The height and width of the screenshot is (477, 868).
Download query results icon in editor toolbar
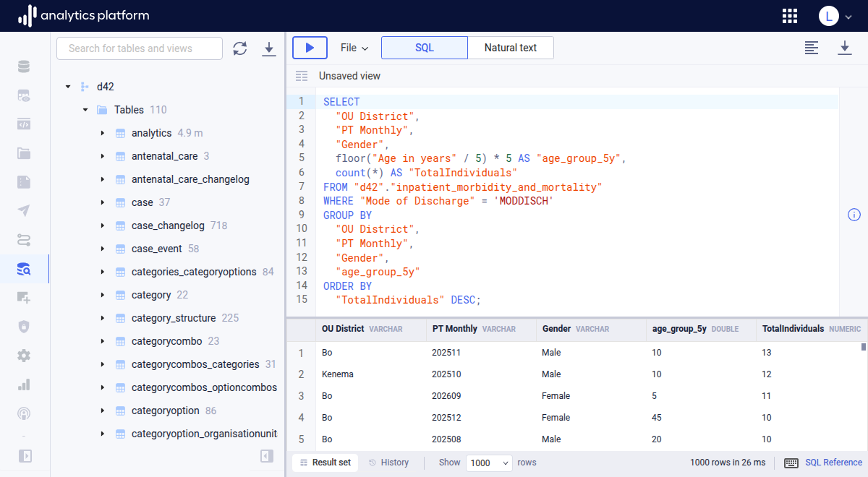click(844, 48)
